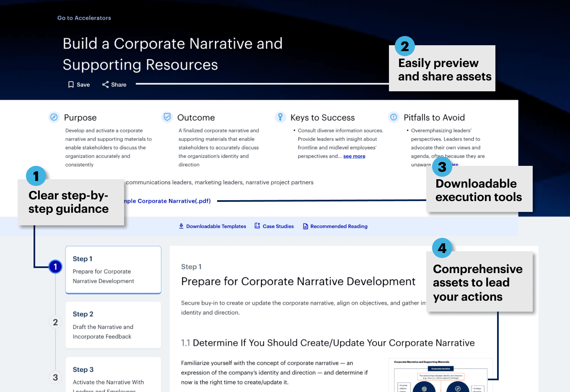Click step marker circle number 1
Viewport: 570px width, 392px height.
tap(55, 267)
